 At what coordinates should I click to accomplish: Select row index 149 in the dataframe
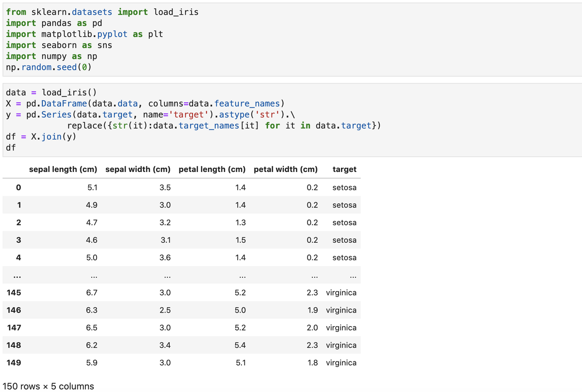pos(14,362)
